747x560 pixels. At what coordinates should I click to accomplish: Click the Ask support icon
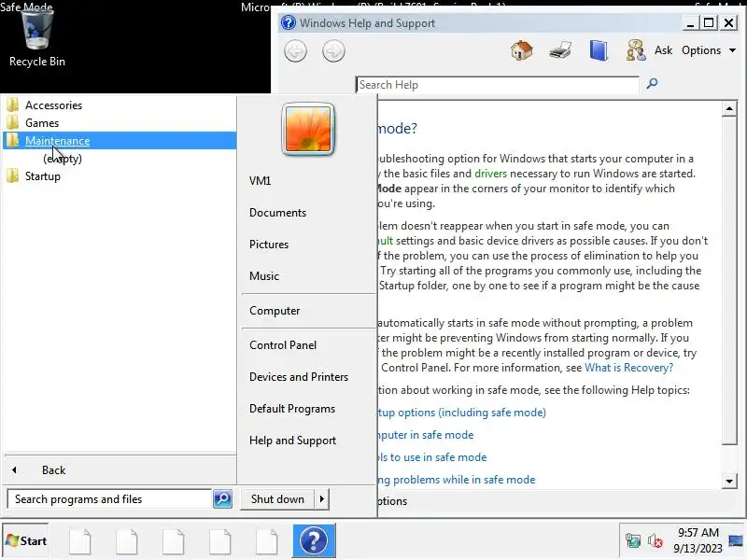636,50
